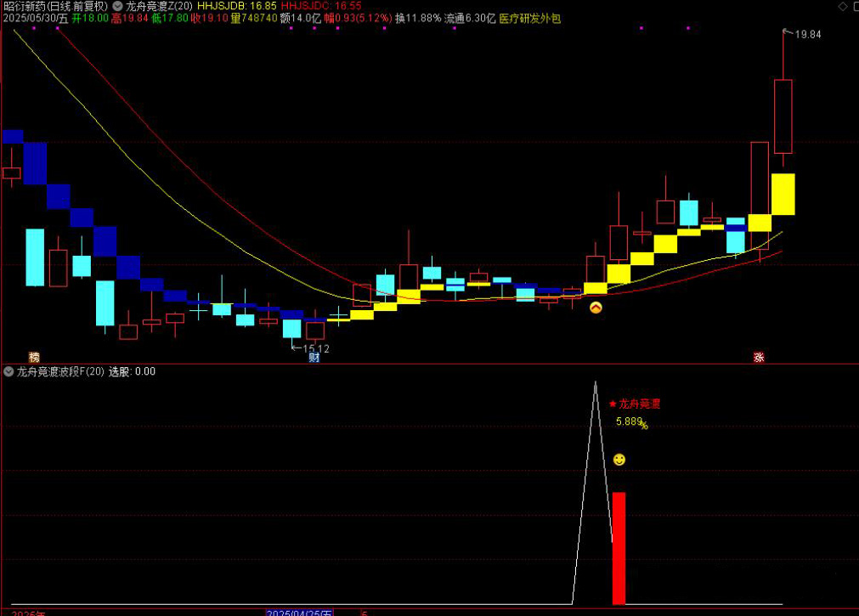Click the latest tall red candlestick
This screenshot has width=859, height=616.
coord(783,116)
